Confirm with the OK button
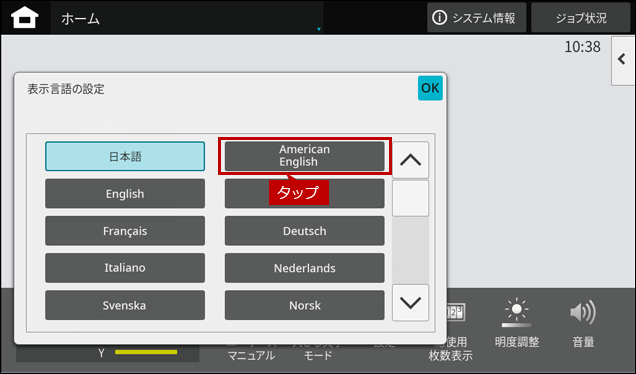This screenshot has width=636, height=374. pyautogui.click(x=430, y=88)
